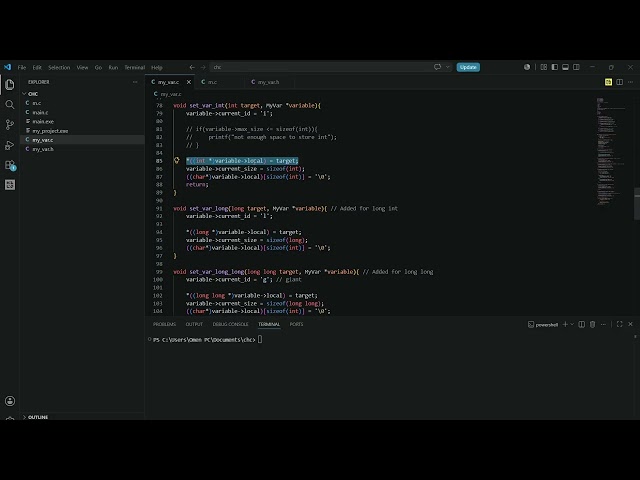Image resolution: width=640 pixels, height=480 pixels.
Task: Click my_var.c in the breadcrumb
Action: (x=171, y=94)
